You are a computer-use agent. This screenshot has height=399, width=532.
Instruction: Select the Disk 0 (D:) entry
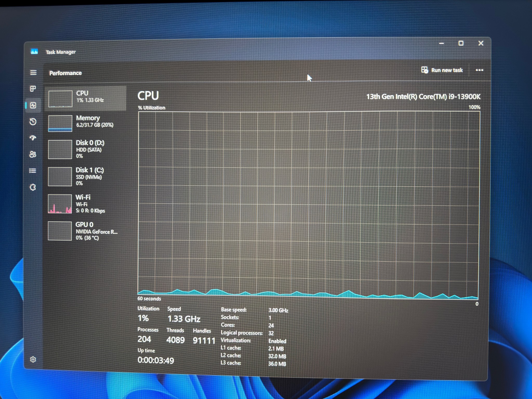tap(85, 149)
